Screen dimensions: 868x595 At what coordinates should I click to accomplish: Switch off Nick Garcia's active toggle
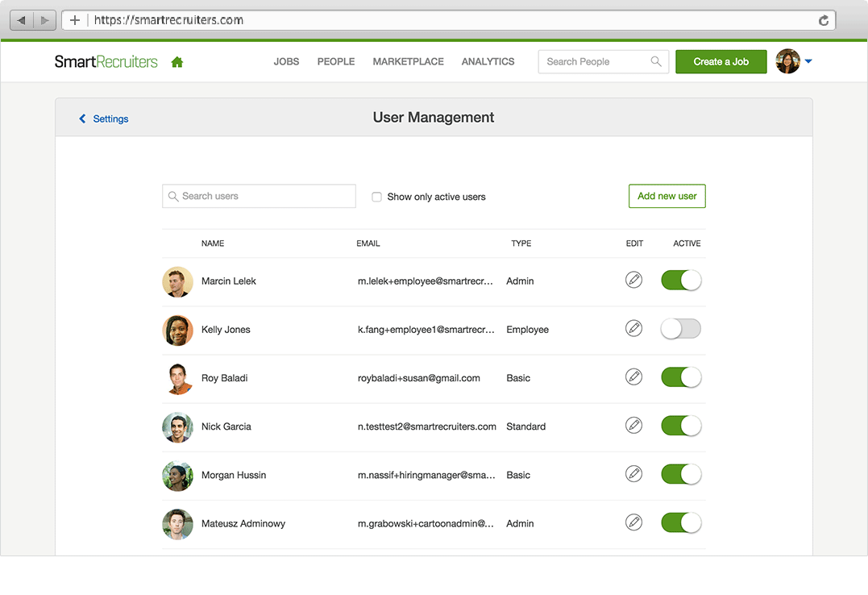coord(681,426)
